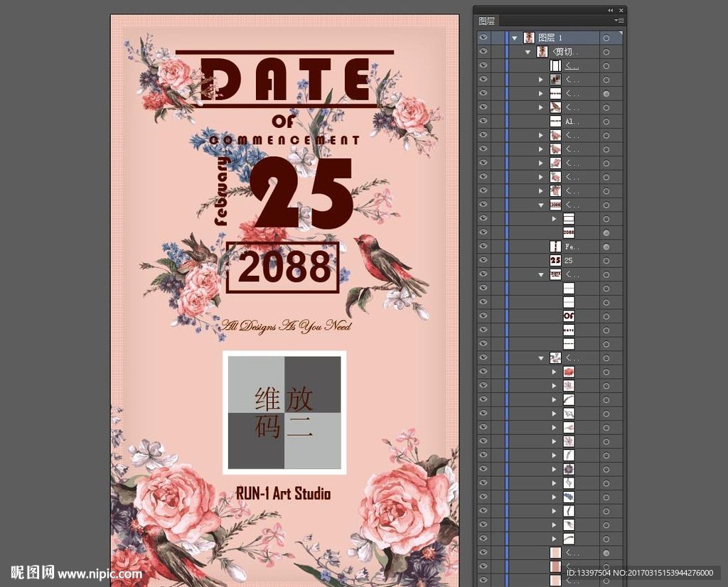Viewport: 728px width, 587px height.
Task: Click the QR code placeholder on the artboard
Action: 284,412
